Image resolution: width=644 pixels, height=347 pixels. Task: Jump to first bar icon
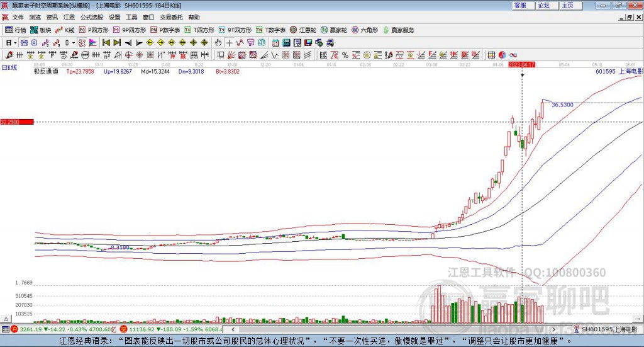(106, 43)
